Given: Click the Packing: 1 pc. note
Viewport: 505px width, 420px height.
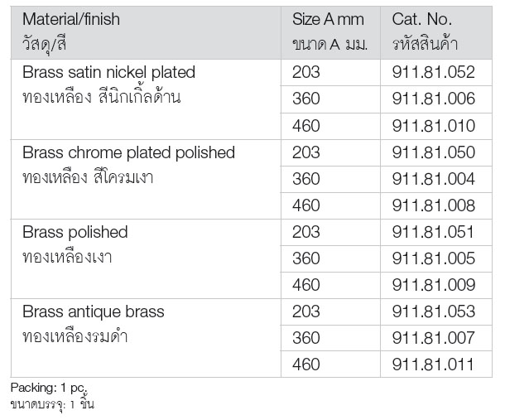Looking at the screenshot, I should coord(49,388).
